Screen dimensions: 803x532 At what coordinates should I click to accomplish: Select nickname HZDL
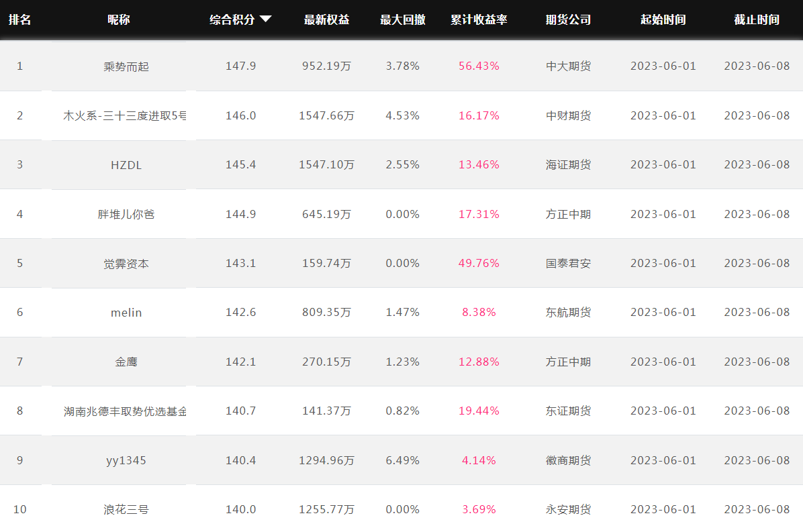pos(126,165)
